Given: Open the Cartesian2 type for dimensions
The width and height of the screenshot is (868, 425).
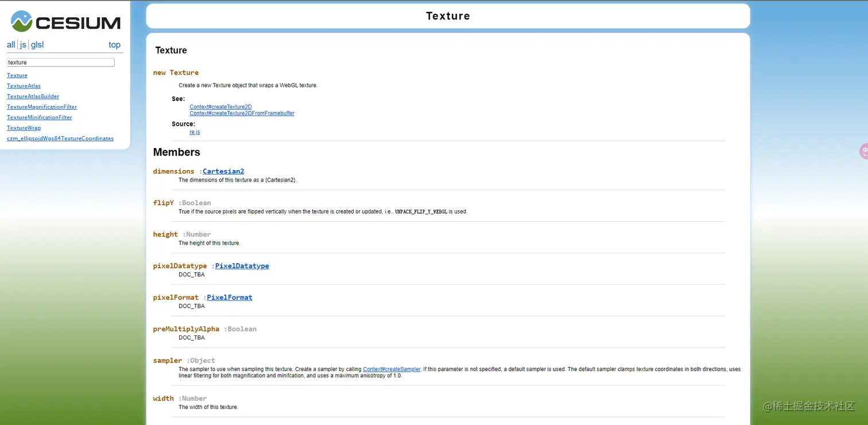Looking at the screenshot, I should [223, 171].
